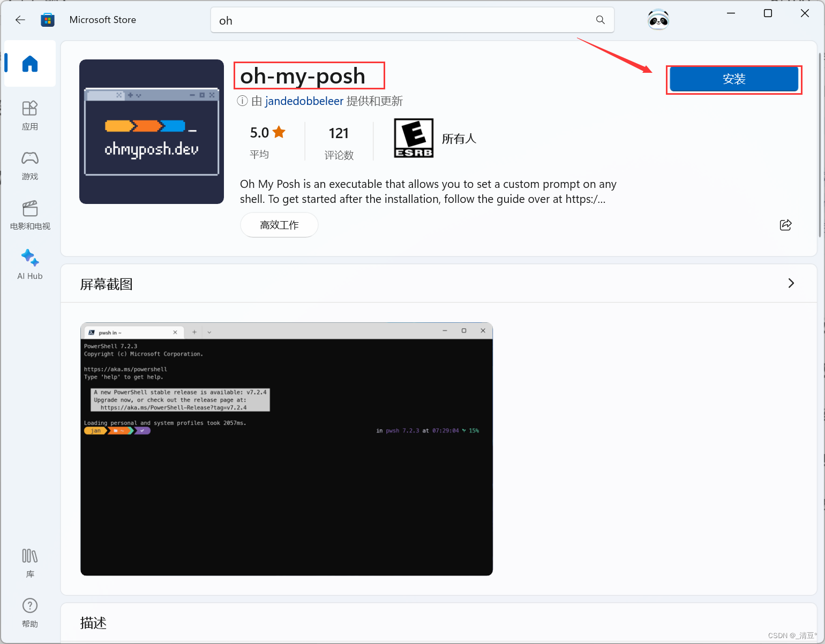Open 帮助 (Help) in sidebar
Screen dimensions: 825x644
coord(30,612)
